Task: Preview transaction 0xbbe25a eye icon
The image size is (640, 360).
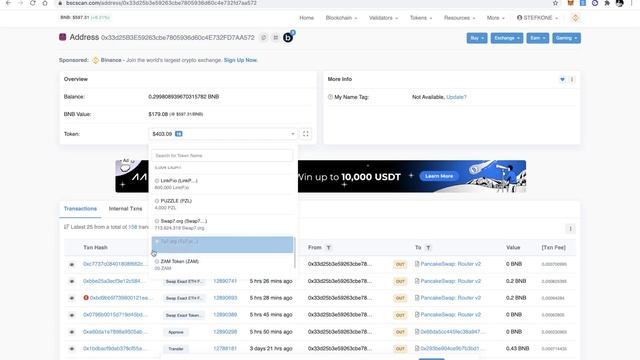Action: (72, 281)
